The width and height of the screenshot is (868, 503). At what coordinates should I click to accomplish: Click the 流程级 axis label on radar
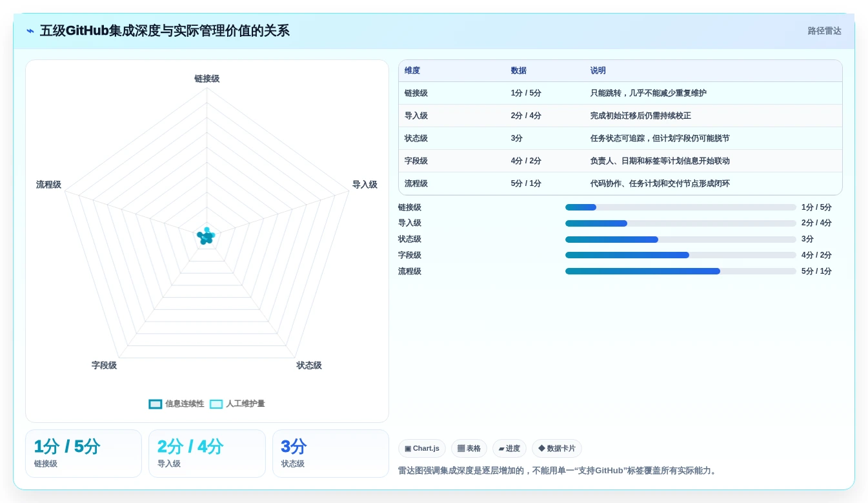click(48, 185)
